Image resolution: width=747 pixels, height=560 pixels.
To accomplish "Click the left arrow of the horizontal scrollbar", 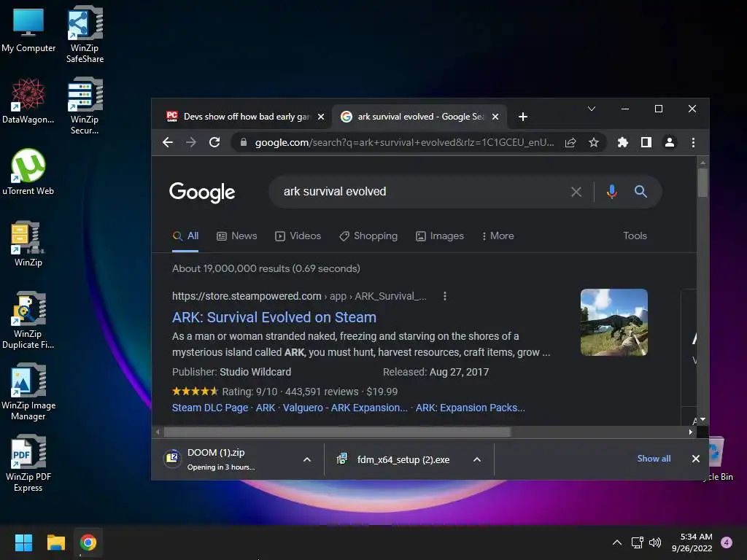I will click(x=158, y=432).
